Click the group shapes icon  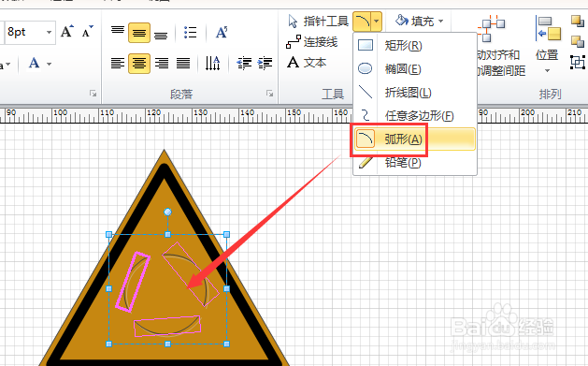578,63
